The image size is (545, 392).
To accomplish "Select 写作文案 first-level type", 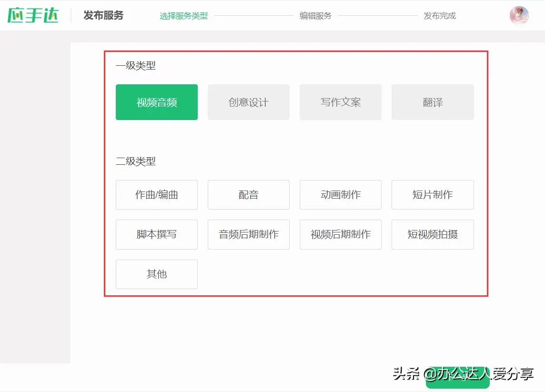I will [x=341, y=102].
